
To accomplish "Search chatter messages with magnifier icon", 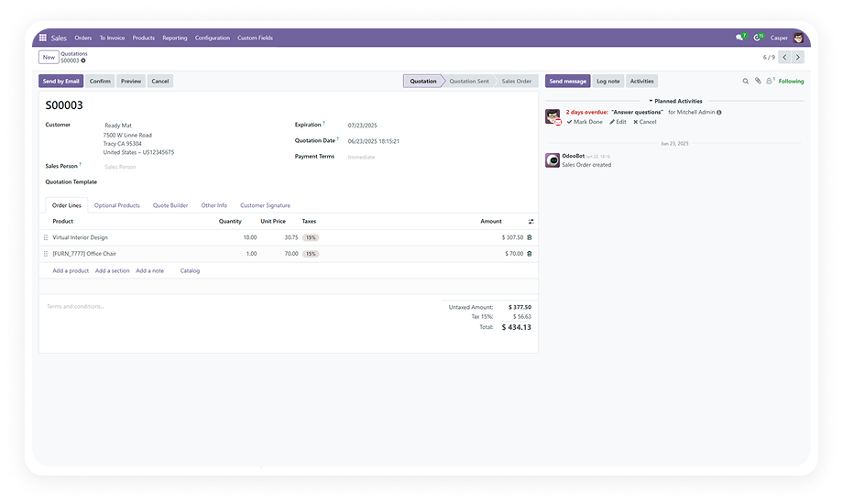I will [746, 82].
